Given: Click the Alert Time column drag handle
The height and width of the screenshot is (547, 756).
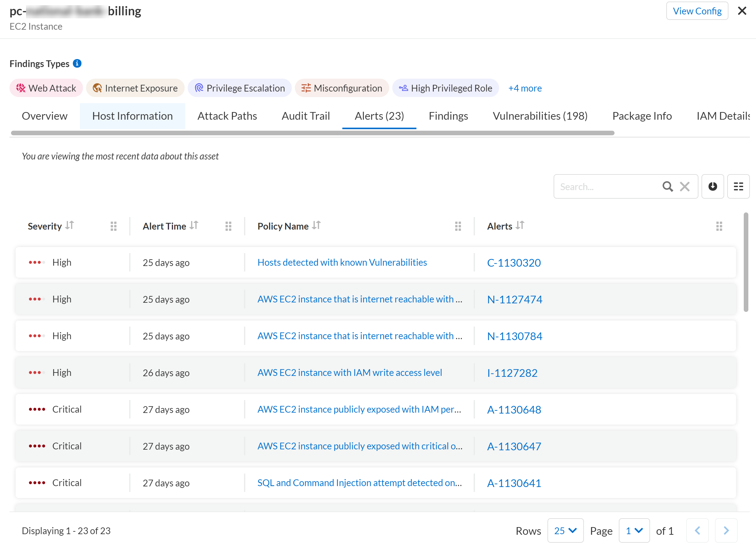Looking at the screenshot, I should (x=228, y=226).
